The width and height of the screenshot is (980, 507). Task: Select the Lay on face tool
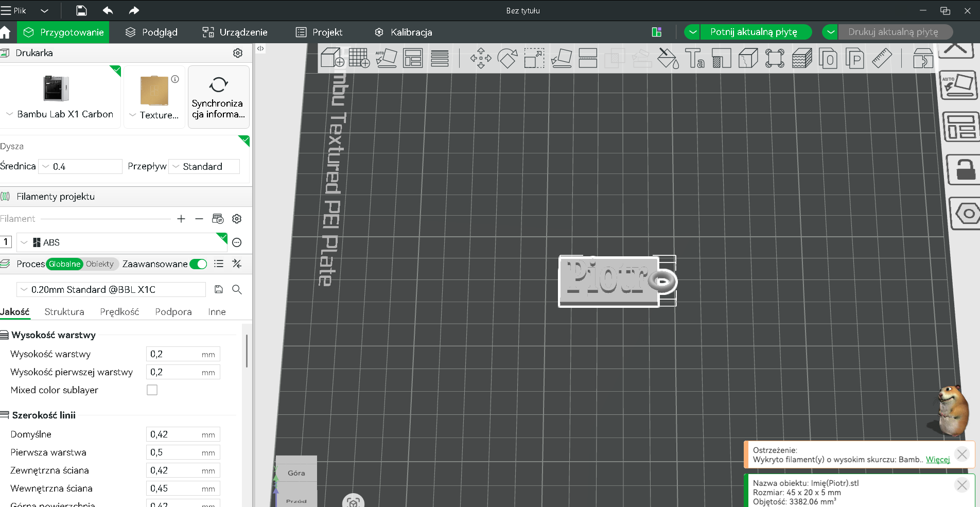pyautogui.click(x=561, y=58)
